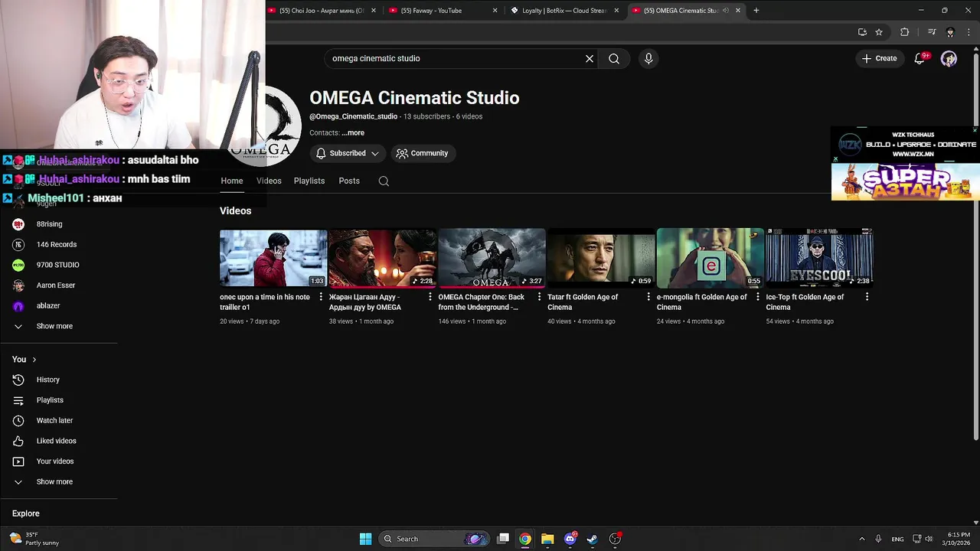Open the channel Community button
This screenshot has height=551, width=980.
point(422,153)
